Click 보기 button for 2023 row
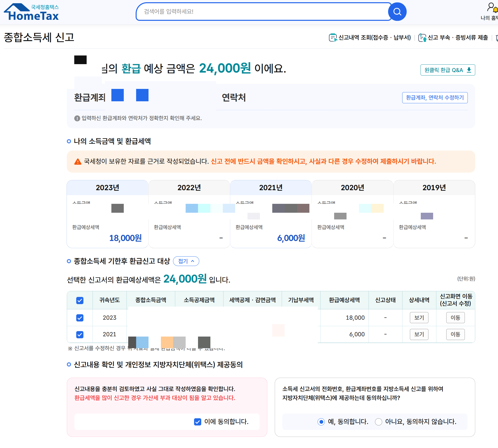 pos(419,318)
